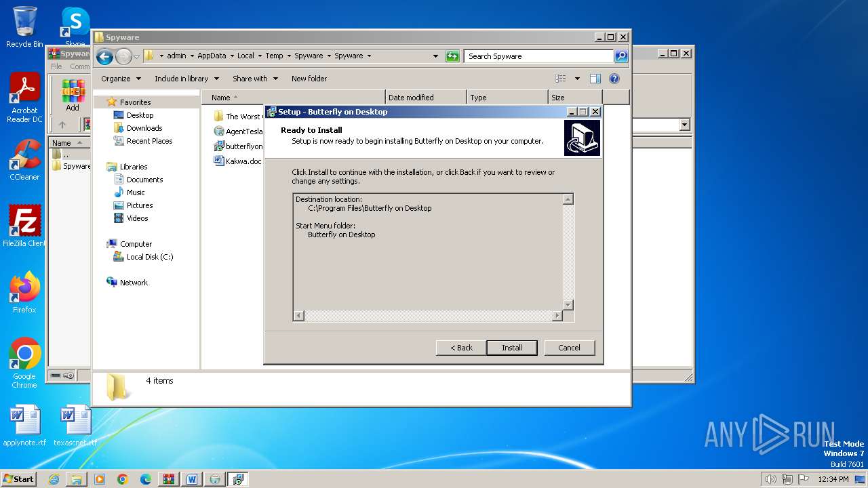868x488 pixels.
Task: Open Windows Media Player from taskbar
Action: tap(100, 479)
